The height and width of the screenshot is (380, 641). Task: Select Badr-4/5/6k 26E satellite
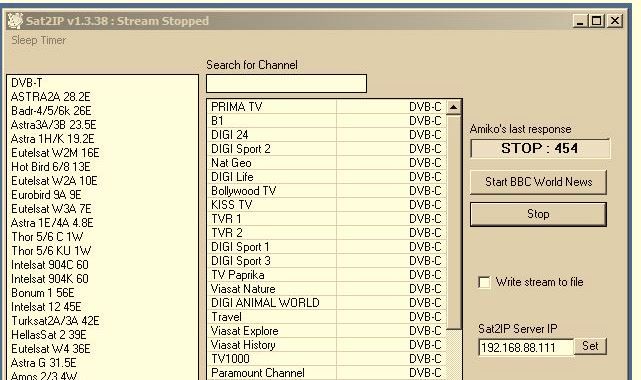click(x=103, y=111)
